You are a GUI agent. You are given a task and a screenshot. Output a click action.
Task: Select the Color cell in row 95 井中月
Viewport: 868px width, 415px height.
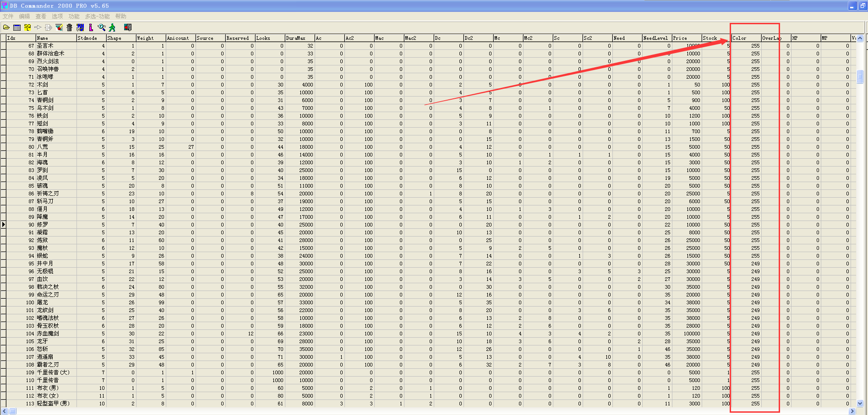[x=747, y=264]
